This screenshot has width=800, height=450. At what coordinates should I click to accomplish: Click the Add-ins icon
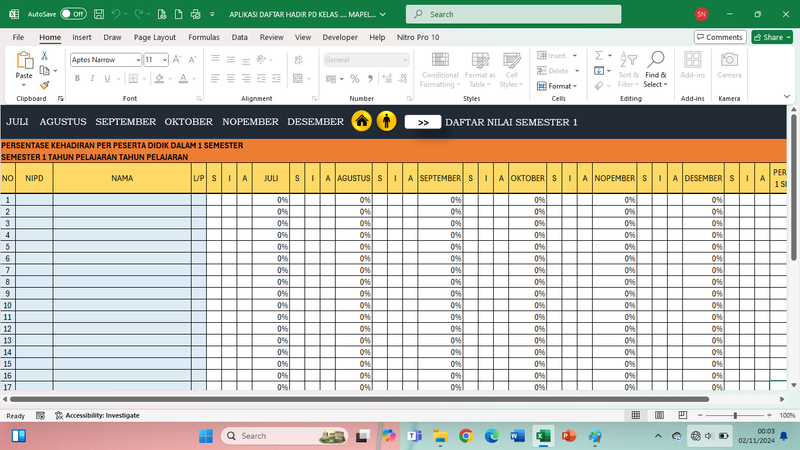click(x=692, y=60)
